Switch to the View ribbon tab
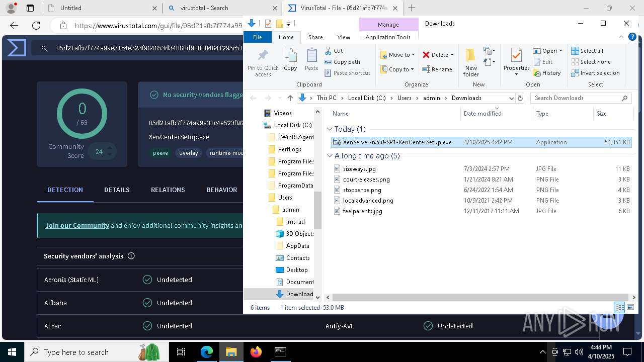The width and height of the screenshot is (644, 362). pos(344,37)
